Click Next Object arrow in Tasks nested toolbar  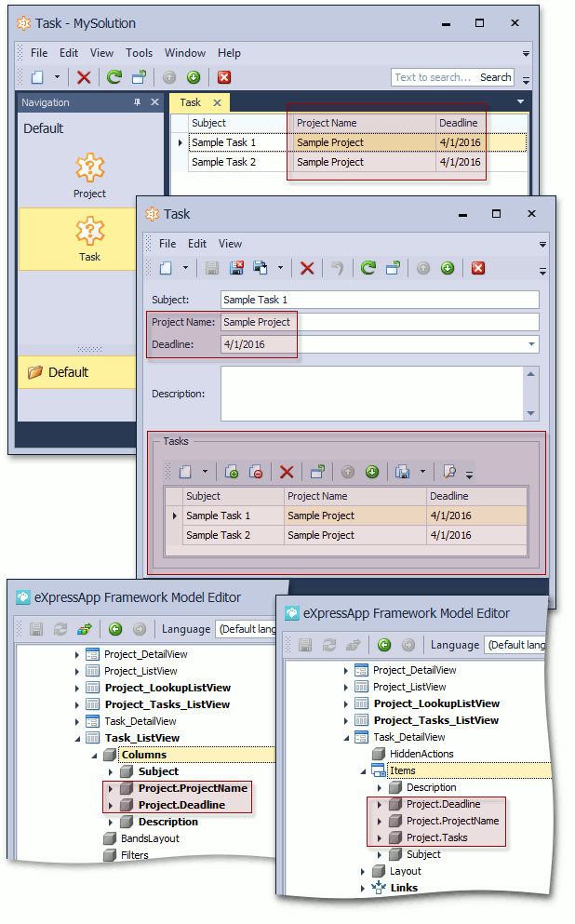[372, 472]
